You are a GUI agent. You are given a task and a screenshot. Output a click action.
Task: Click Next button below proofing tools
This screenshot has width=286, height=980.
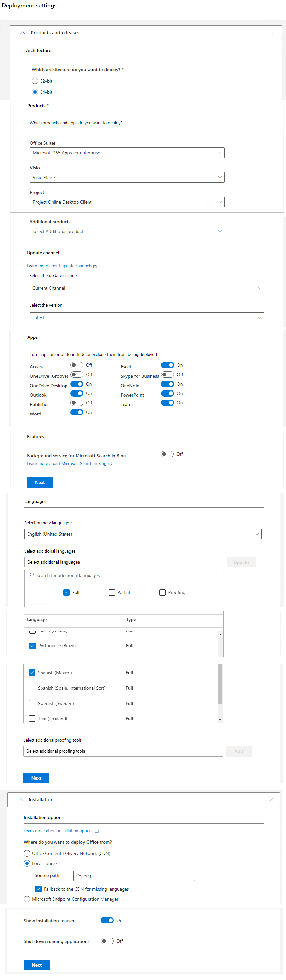[36, 778]
